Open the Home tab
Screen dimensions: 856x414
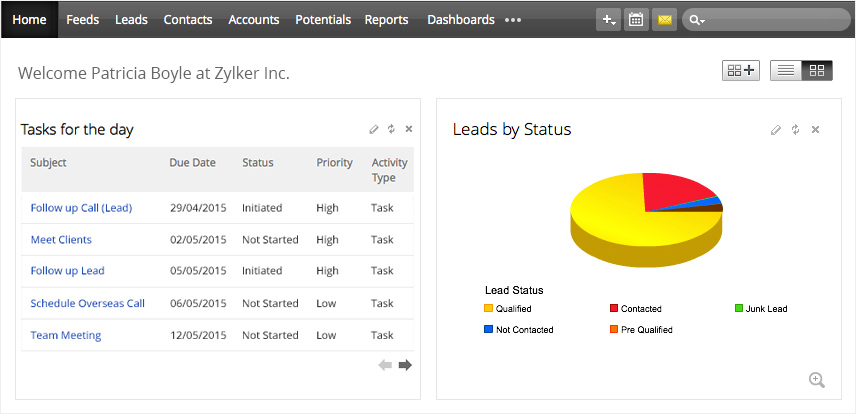(x=29, y=20)
